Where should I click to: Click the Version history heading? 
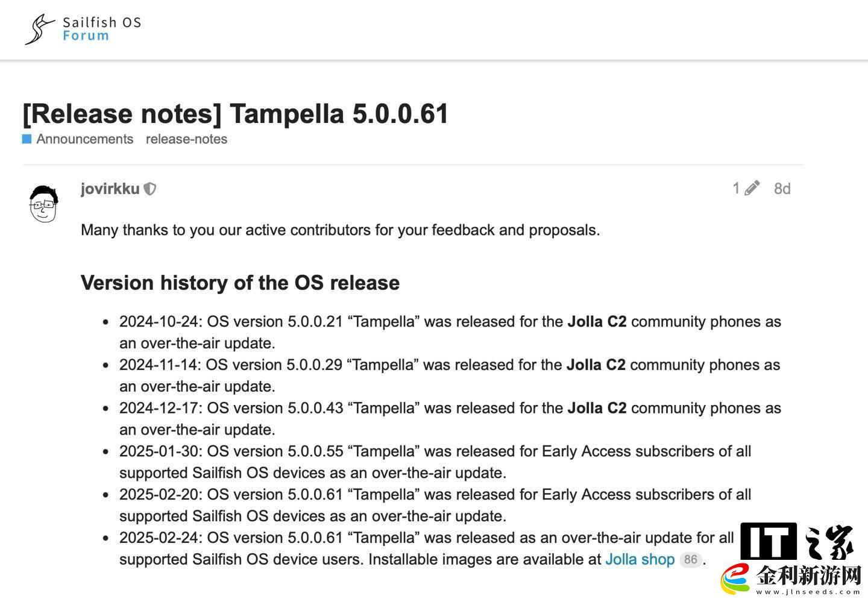point(240,283)
